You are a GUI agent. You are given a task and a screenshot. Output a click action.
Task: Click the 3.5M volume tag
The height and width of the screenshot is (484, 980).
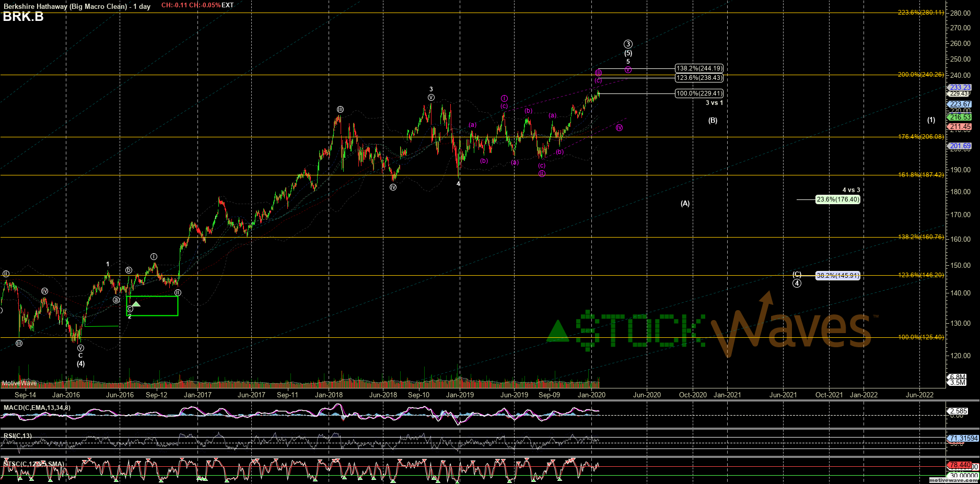pyautogui.click(x=958, y=383)
